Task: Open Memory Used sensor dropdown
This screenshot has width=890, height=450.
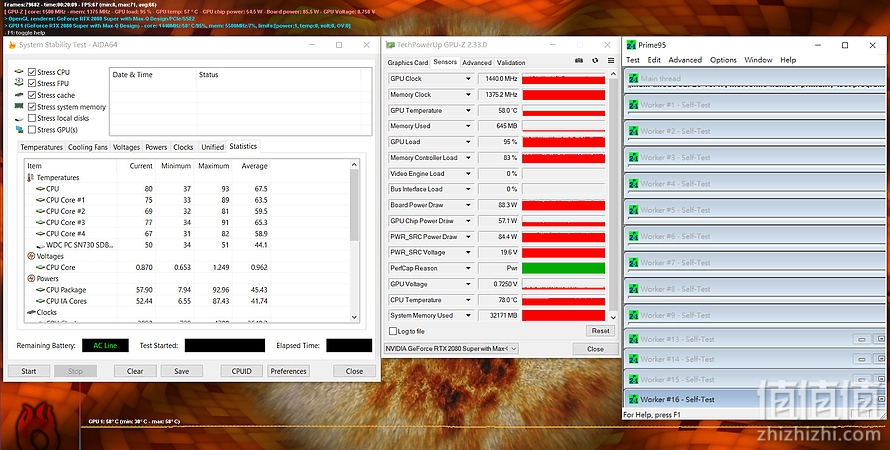Action: (x=468, y=126)
